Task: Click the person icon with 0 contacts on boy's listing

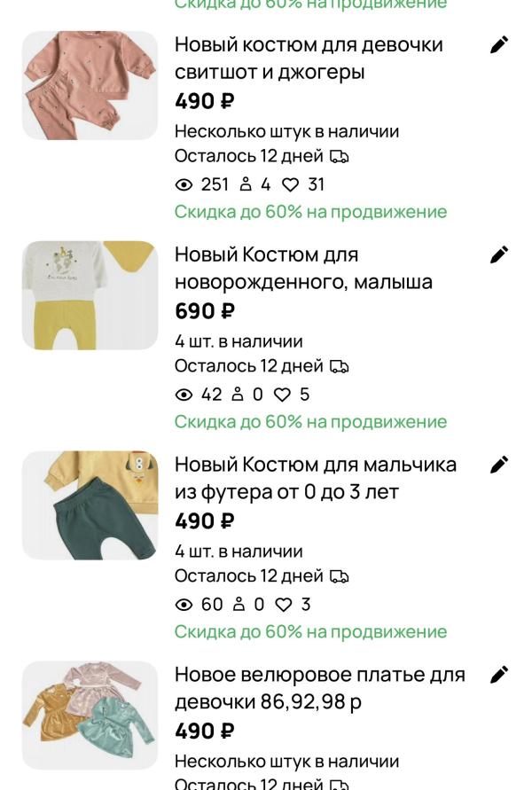Action: point(241,605)
